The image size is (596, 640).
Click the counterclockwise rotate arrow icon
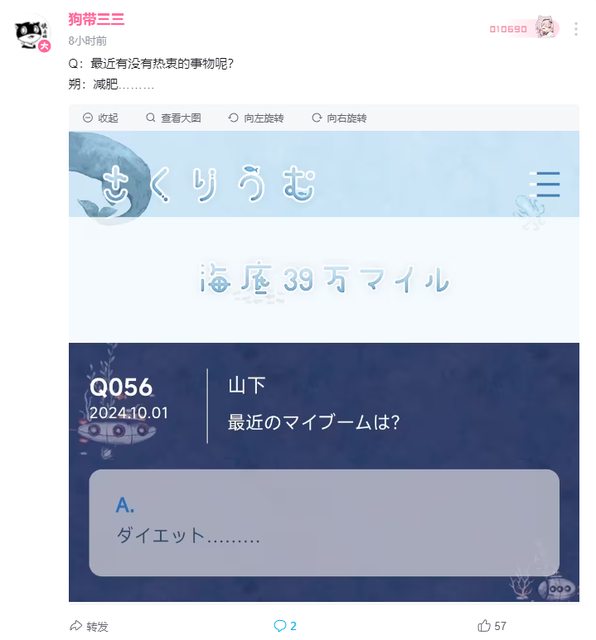[233, 118]
